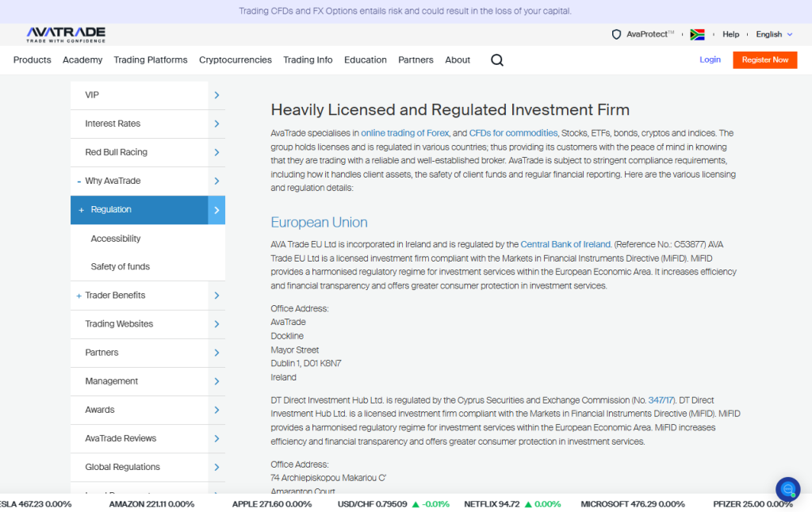
Task: Open the Cryptocurrencies menu
Action: click(235, 60)
